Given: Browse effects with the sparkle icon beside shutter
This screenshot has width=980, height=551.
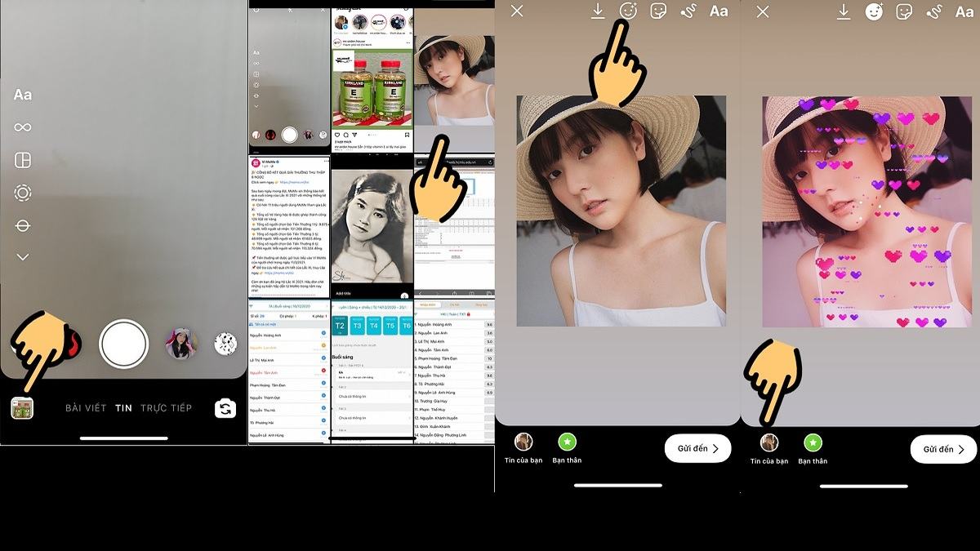Looking at the screenshot, I should (226, 344).
